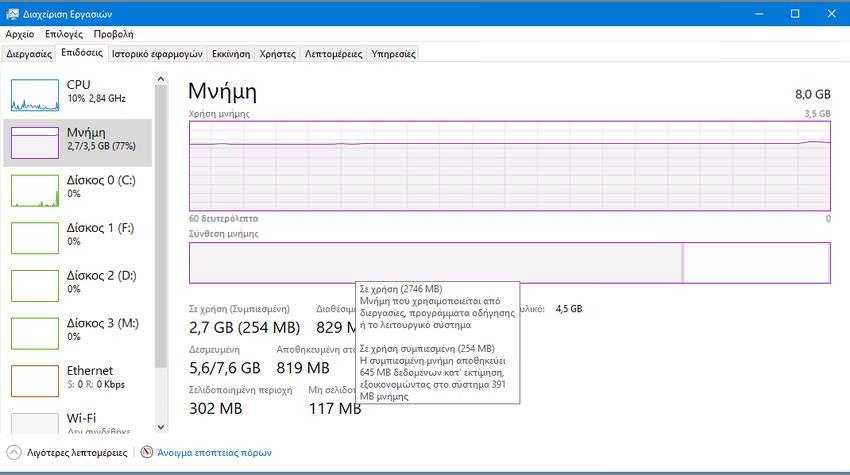850x475 pixels.
Task: Click the Ethernet label in sidebar
Action: pyautogui.click(x=90, y=370)
